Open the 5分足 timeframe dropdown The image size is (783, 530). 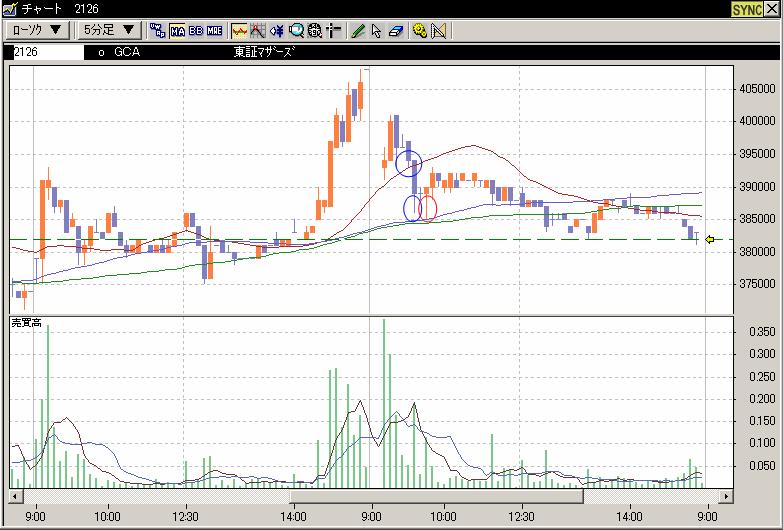pyautogui.click(x=110, y=30)
